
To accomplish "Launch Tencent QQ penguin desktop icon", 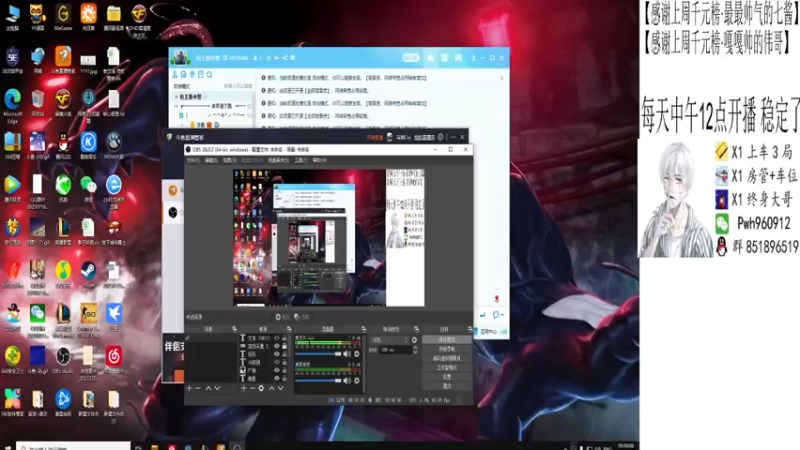I will click(63, 144).
